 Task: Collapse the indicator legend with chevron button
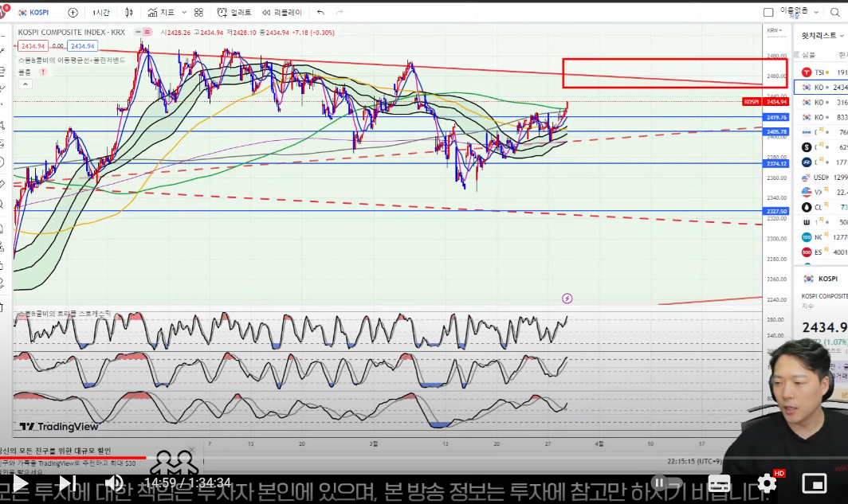pyautogui.click(x=25, y=84)
